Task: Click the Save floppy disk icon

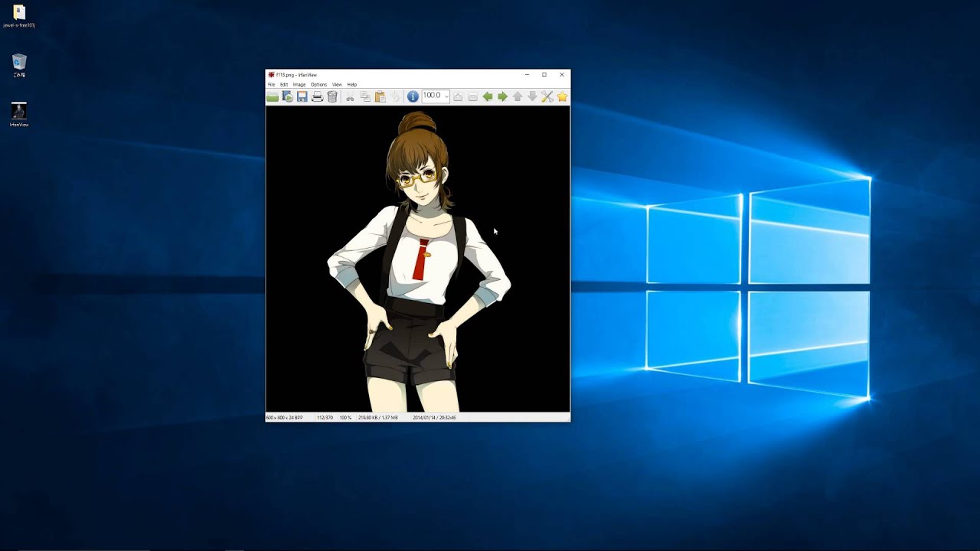Action: (302, 96)
